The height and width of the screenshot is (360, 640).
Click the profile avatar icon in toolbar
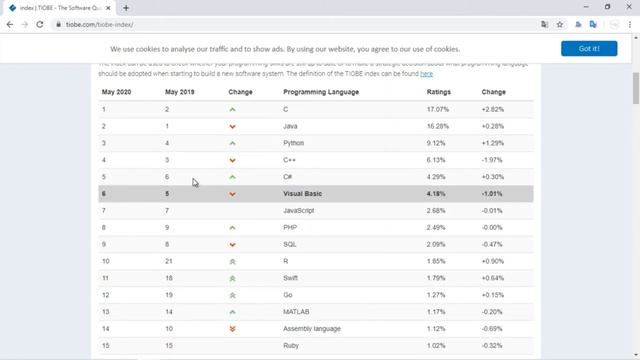click(614, 24)
